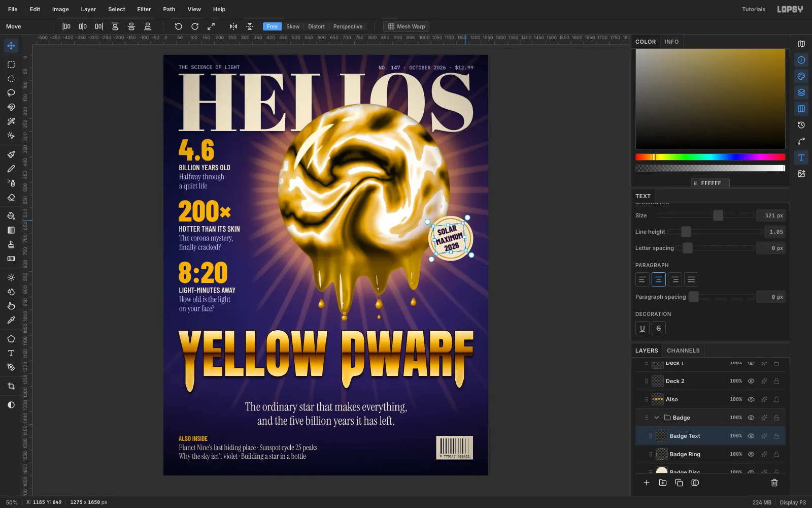Image resolution: width=812 pixels, height=508 pixels.
Task: Click the hex color input field
Action: pos(710,183)
